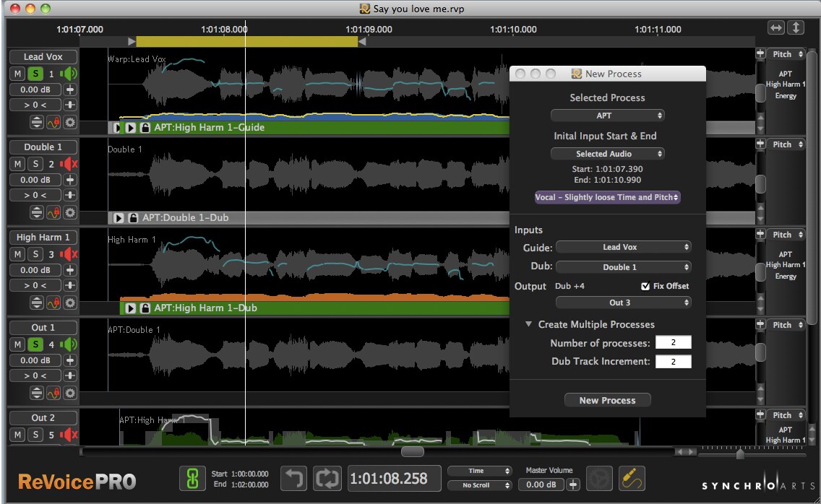Click the padlock on the APT:High Harm 1-Guide bar
This screenshot has width=821, height=504.
pos(145,127)
